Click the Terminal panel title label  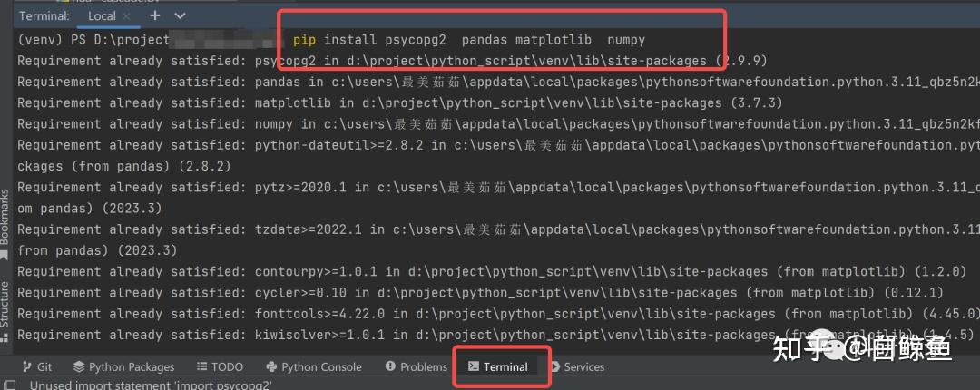pos(44,16)
